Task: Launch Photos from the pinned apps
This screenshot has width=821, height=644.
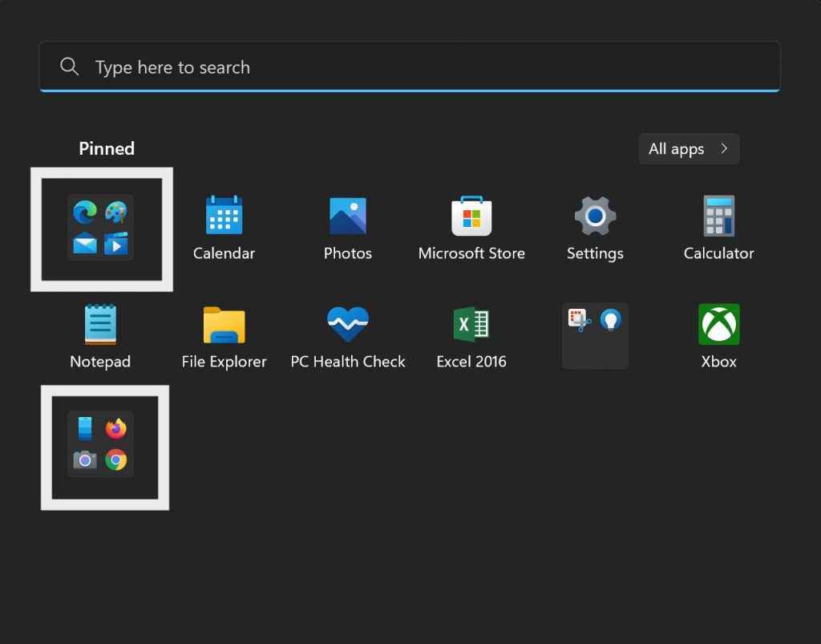Action: [347, 217]
